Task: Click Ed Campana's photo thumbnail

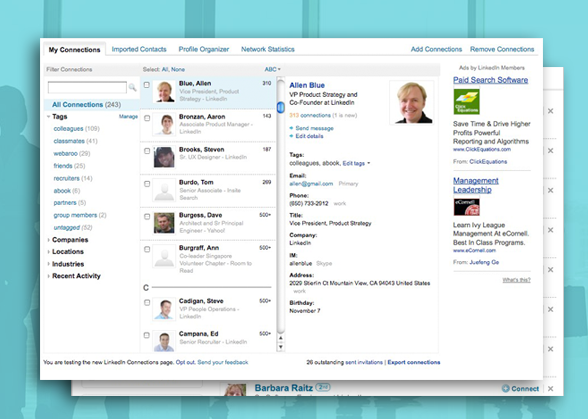Action: click(164, 341)
